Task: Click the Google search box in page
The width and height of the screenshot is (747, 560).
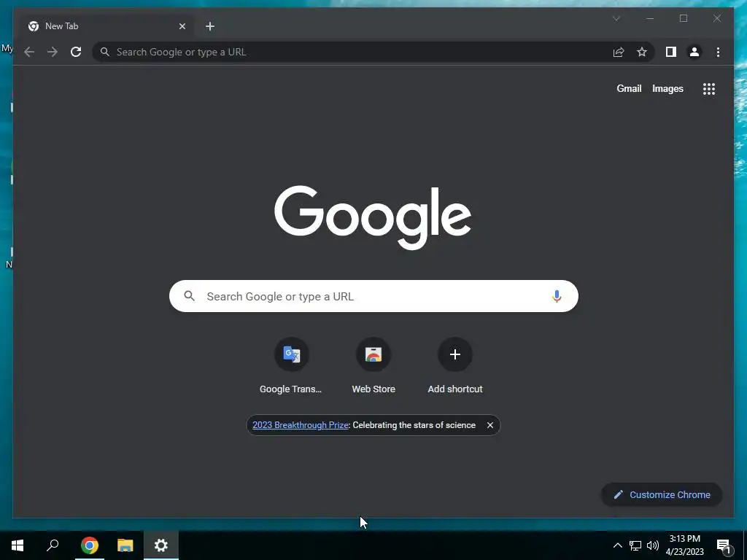Action: [373, 296]
